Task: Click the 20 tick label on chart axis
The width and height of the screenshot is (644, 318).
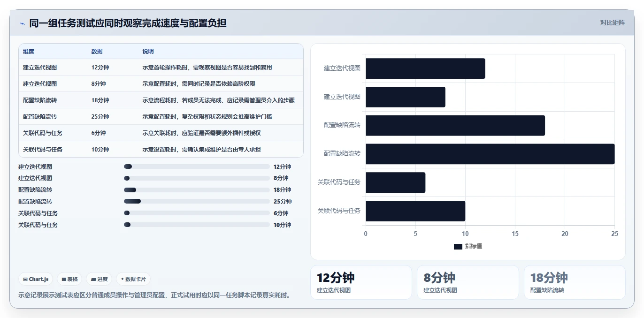Action: (565, 234)
